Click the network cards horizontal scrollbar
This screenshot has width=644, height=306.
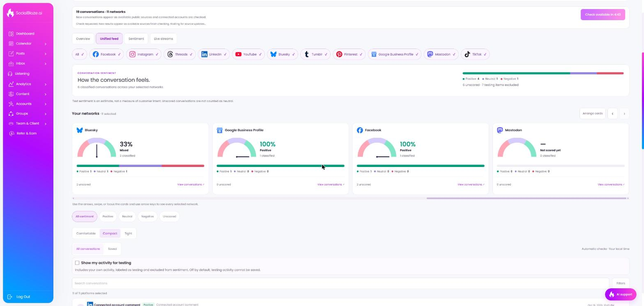pos(527,198)
